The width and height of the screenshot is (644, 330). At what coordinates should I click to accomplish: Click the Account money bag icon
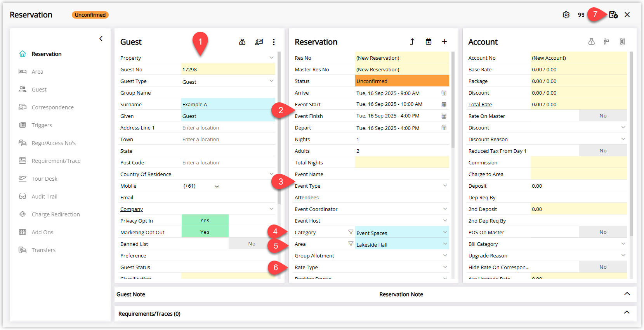(592, 41)
